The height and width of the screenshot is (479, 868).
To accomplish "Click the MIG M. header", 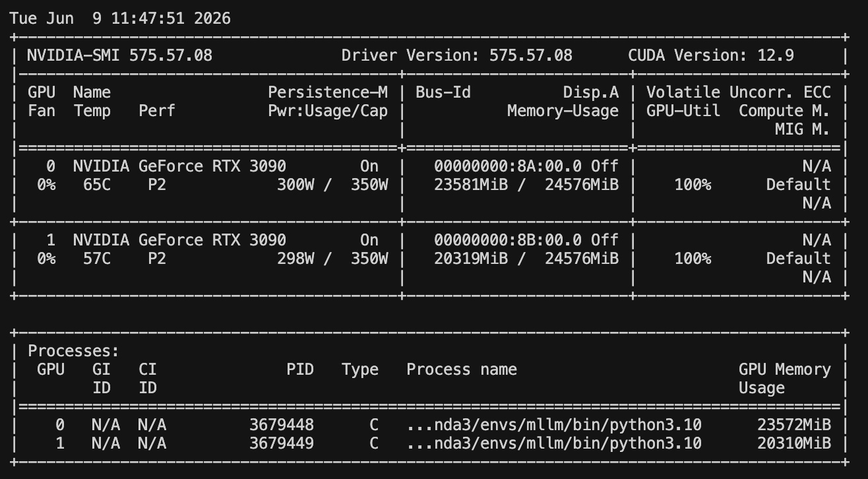I will pyautogui.click(x=803, y=129).
